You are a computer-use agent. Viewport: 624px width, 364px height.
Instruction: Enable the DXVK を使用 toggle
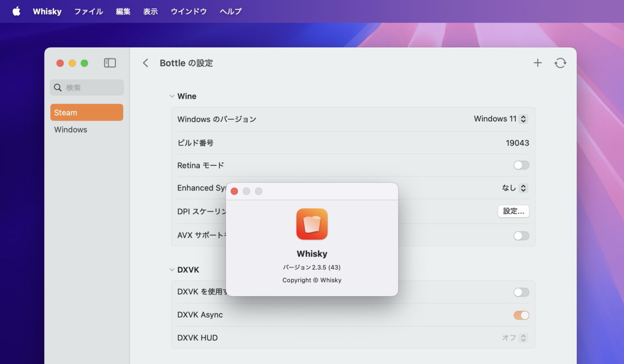(x=521, y=292)
